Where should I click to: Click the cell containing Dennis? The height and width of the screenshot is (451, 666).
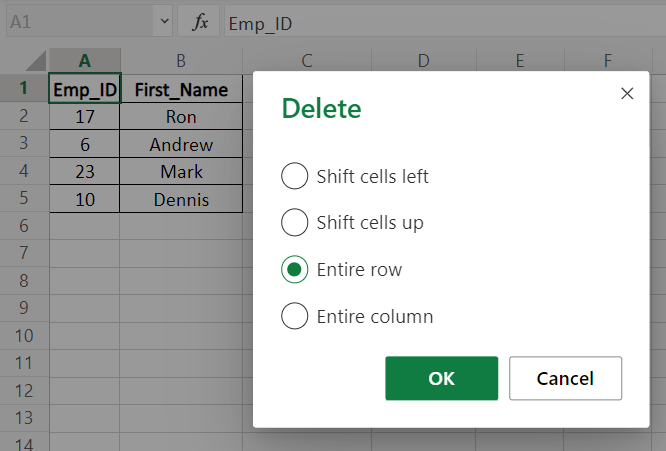pos(181,200)
